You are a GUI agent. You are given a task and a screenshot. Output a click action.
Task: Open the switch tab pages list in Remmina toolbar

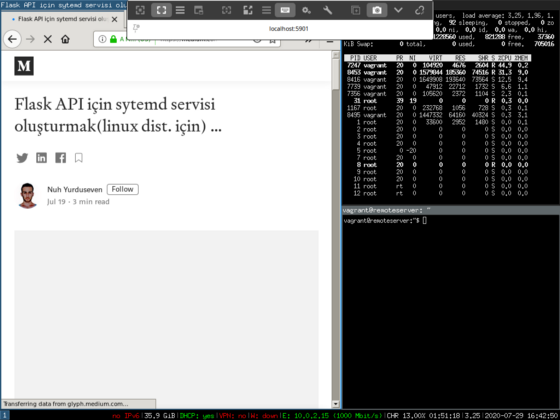tap(180, 10)
